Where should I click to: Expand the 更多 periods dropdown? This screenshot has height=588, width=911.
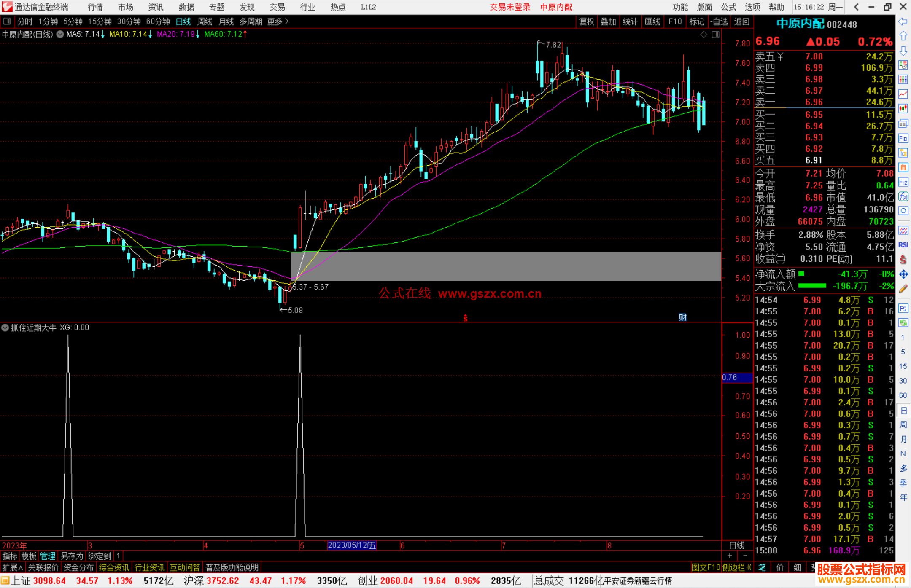(x=278, y=21)
